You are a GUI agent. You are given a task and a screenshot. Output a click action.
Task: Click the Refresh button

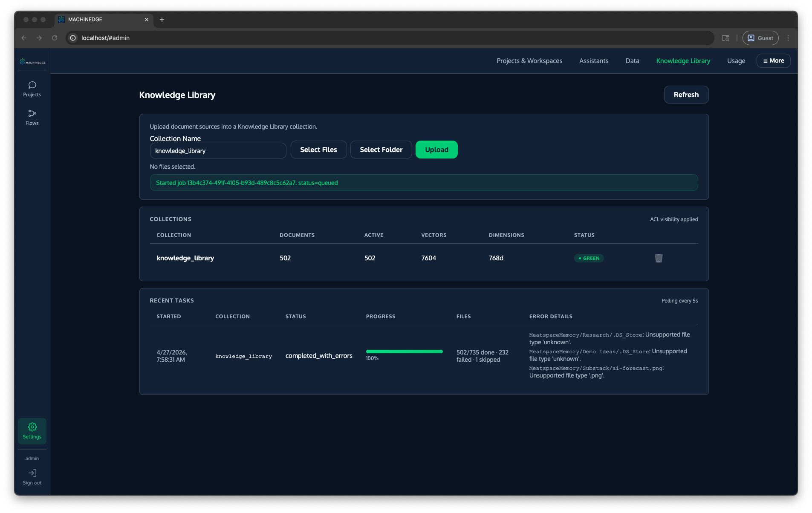pyautogui.click(x=686, y=95)
